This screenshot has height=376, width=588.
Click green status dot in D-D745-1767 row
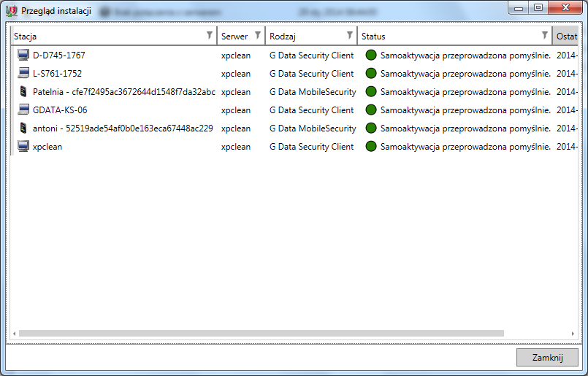(371, 55)
